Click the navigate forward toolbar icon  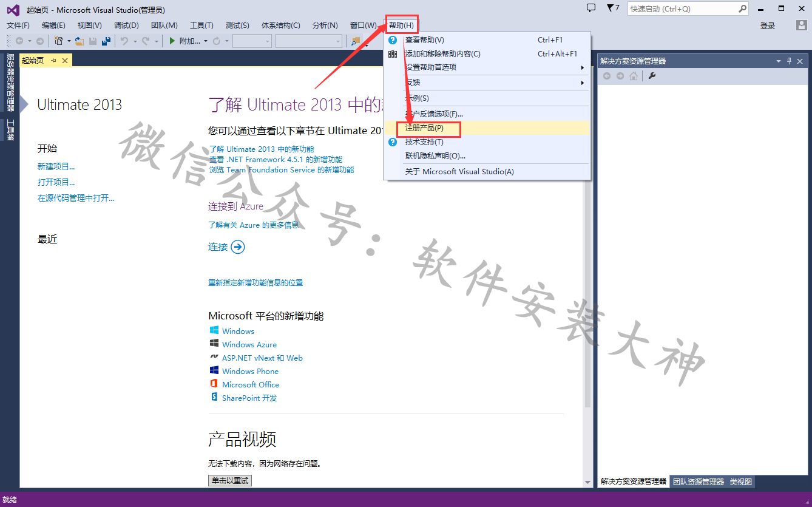40,41
